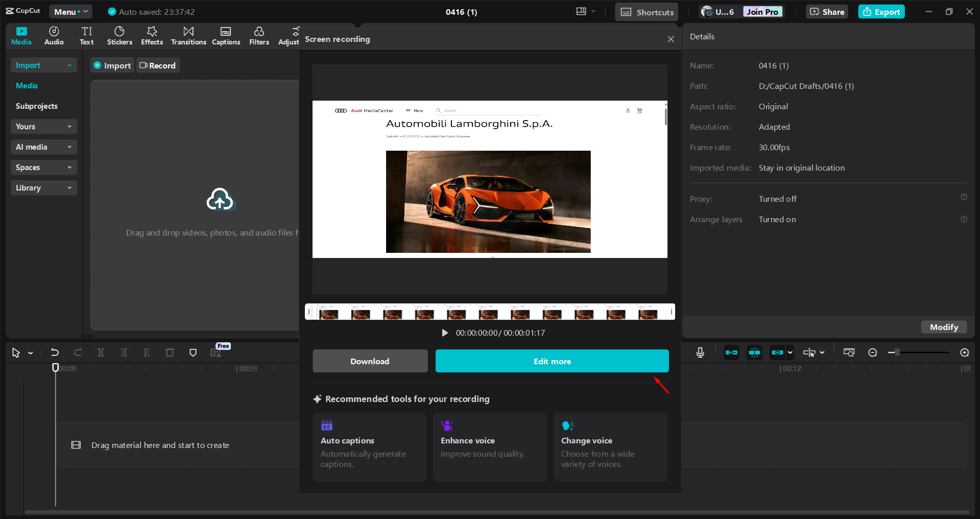
Task: Click the Download button
Action: click(370, 361)
